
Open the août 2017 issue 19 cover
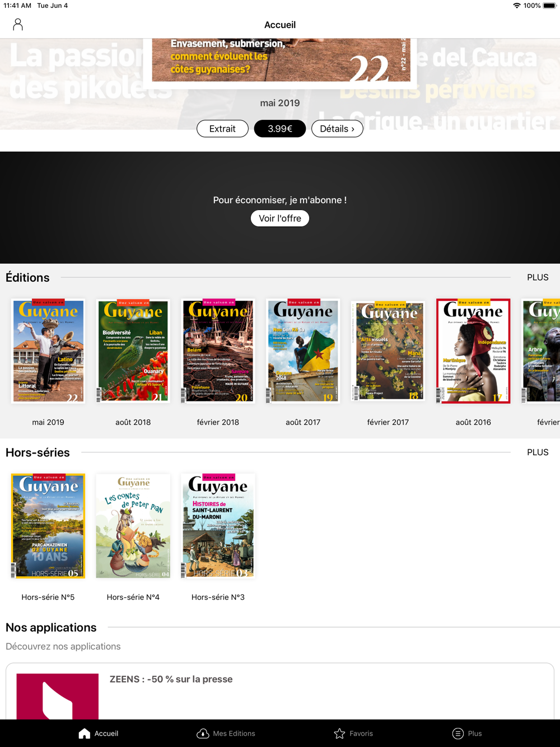303,351
